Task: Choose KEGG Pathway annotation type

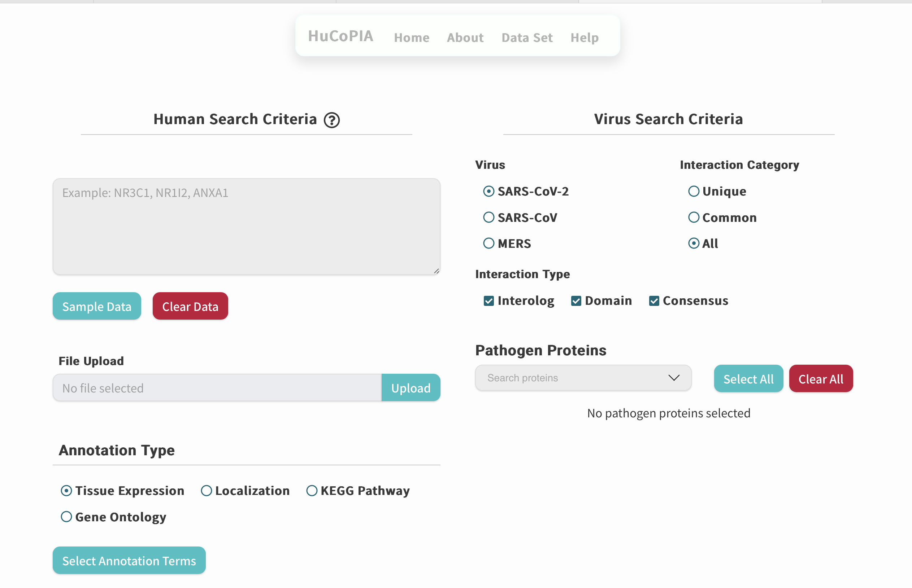Action: click(312, 491)
